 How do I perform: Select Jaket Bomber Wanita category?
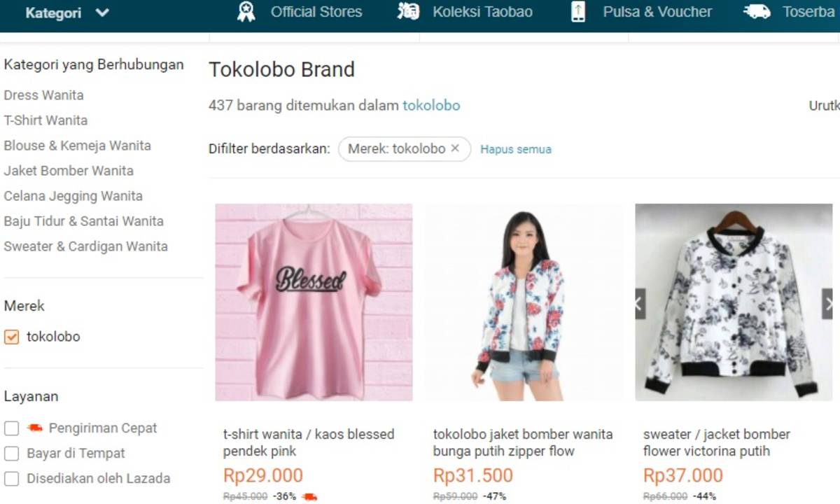[69, 171]
